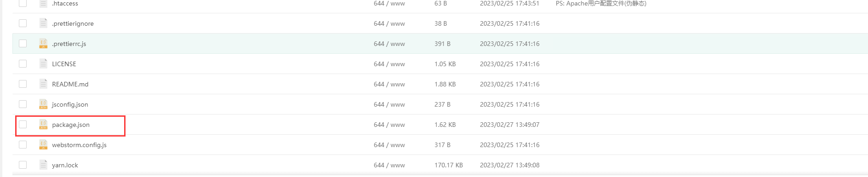Click the package.json file icon

coord(43,125)
